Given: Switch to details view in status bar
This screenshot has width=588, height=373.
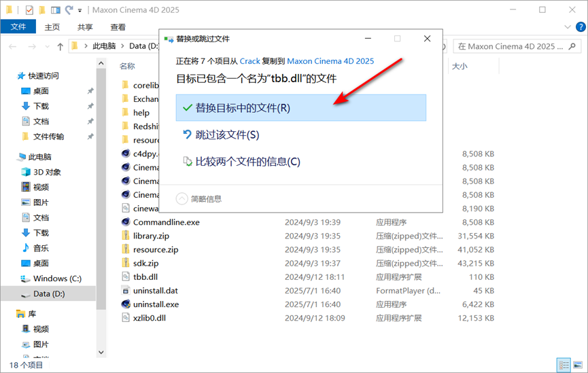Looking at the screenshot, I should tap(564, 365).
